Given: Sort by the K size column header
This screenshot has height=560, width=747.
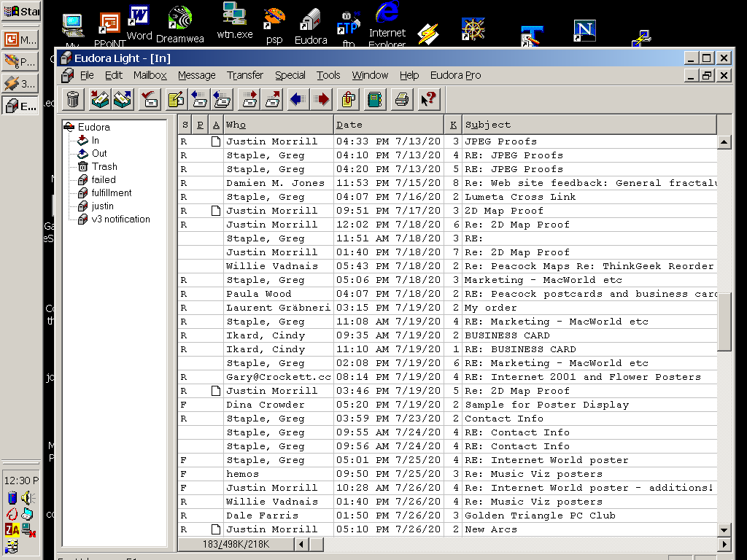Looking at the screenshot, I should click(x=453, y=125).
